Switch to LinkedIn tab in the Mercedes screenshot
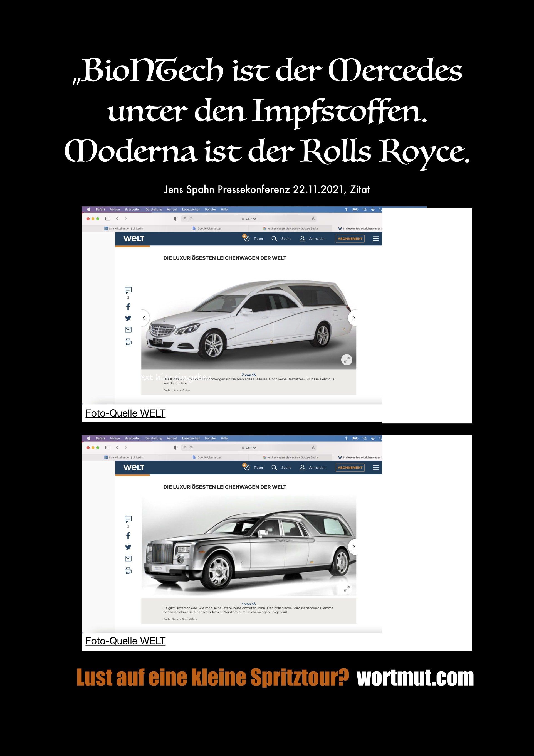This screenshot has width=534, height=756. [123, 228]
